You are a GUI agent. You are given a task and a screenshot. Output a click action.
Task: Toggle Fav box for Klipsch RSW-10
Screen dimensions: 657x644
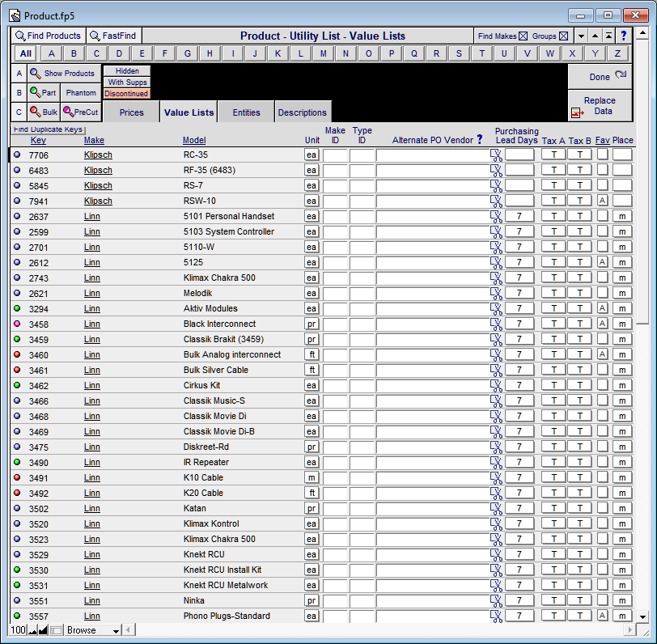(603, 201)
